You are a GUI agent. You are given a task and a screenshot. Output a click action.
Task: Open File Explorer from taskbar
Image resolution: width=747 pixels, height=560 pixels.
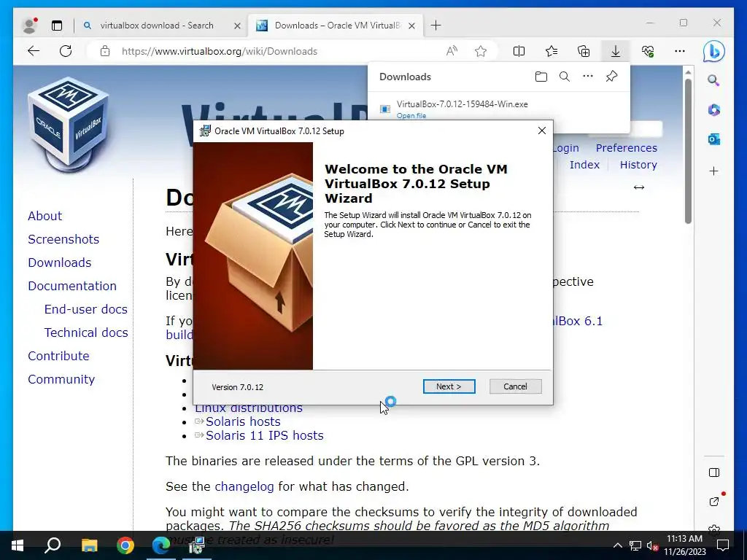point(89,545)
